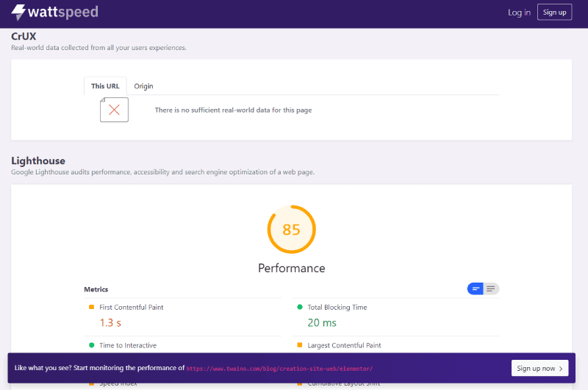This screenshot has height=390, width=588.
Task: Toggle compact metrics view (blue icon)
Action: [x=476, y=288]
